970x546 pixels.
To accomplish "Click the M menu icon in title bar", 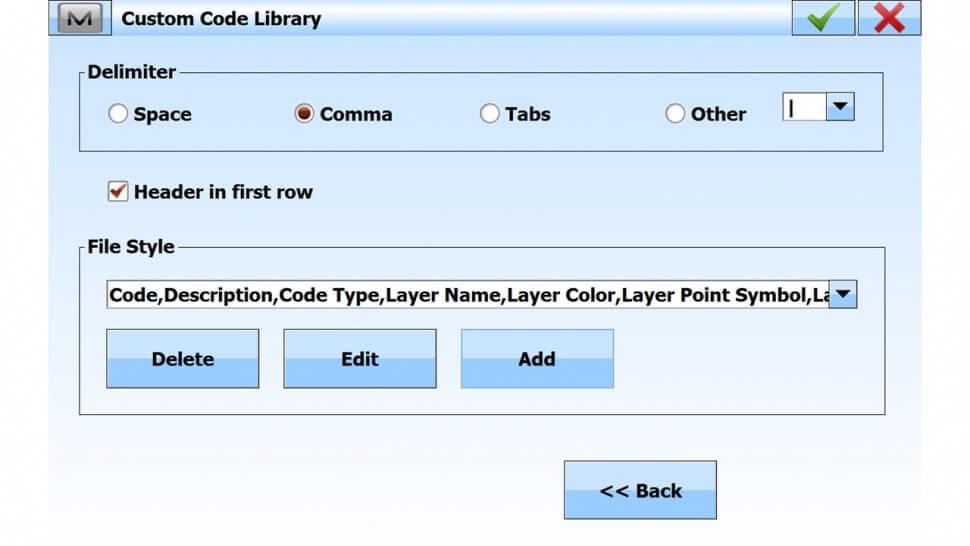I will click(x=80, y=18).
